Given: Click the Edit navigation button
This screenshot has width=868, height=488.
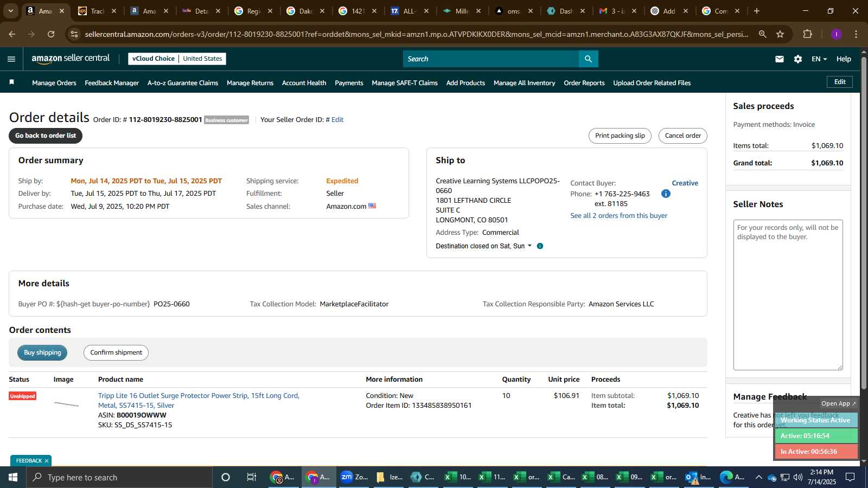Looking at the screenshot, I should click(840, 82).
